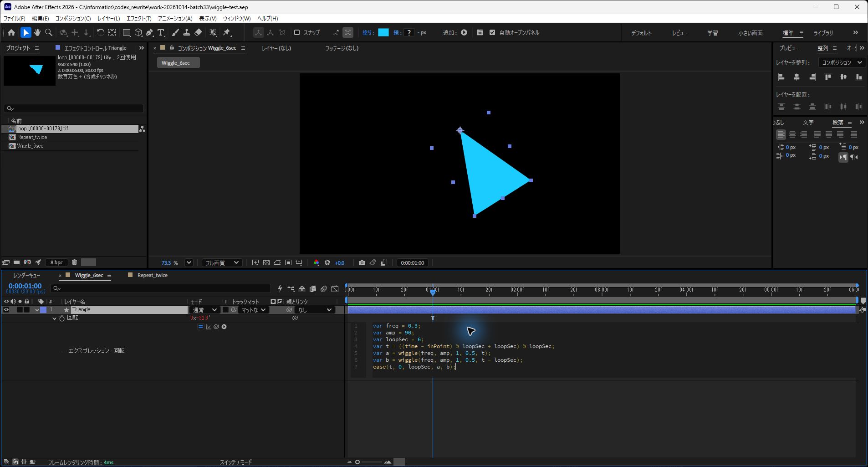
Task: Click the expression pick whip icon
Action: coord(216,327)
